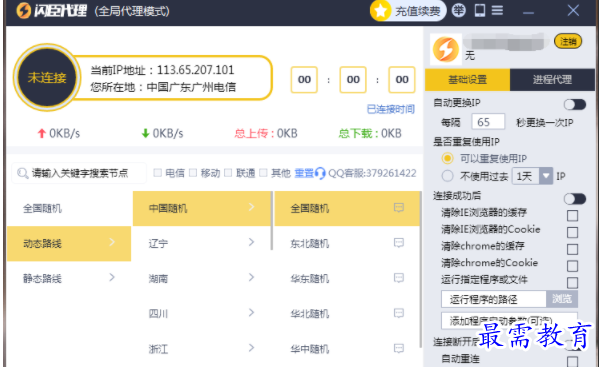Select 可以重复使用IP radio option
The height and width of the screenshot is (367, 600).
click(x=447, y=158)
